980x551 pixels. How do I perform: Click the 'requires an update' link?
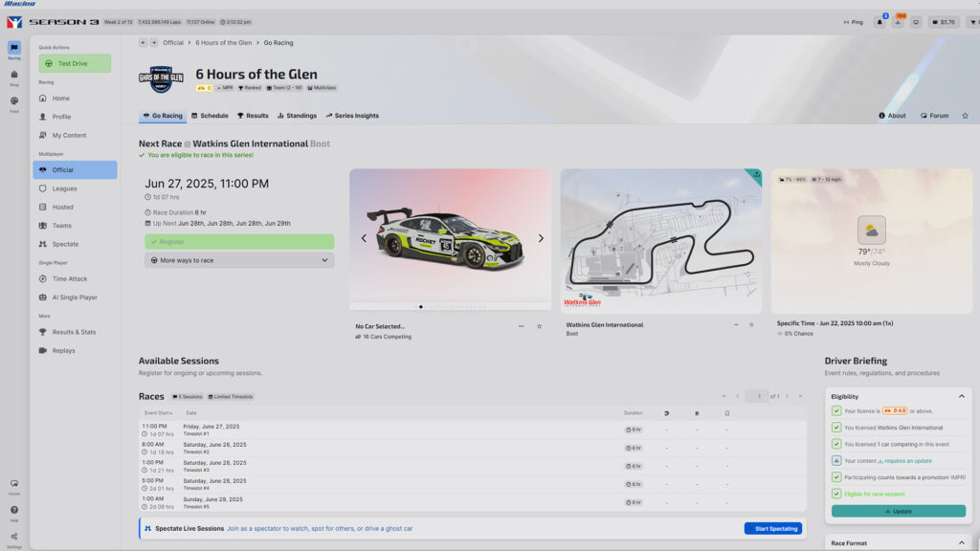[x=907, y=461]
